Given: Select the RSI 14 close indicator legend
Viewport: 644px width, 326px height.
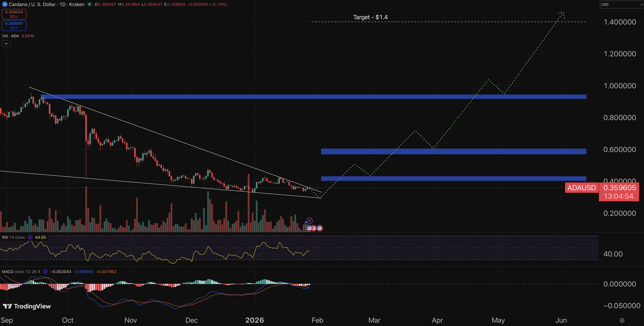Looking at the screenshot, I should tap(13, 237).
